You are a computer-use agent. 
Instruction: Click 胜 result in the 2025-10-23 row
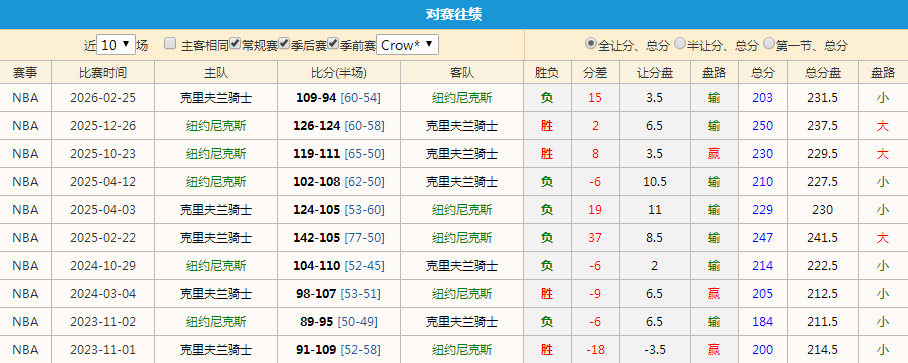547,154
